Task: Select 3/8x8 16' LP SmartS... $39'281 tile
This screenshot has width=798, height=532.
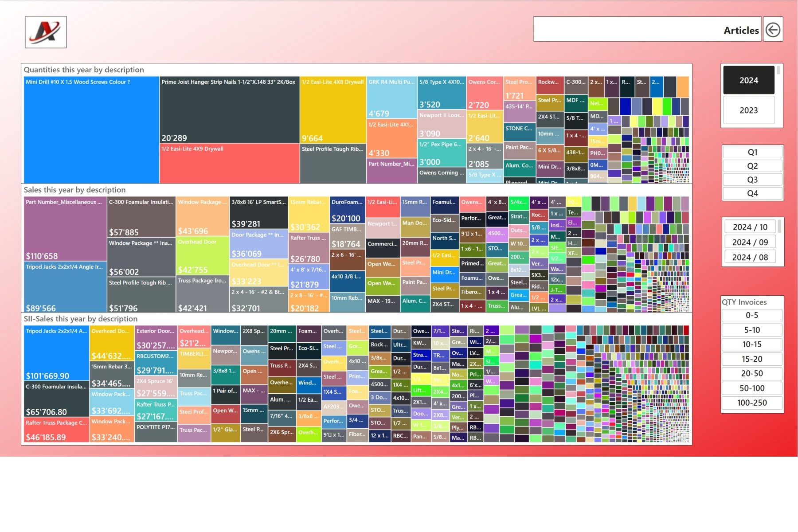Action: tap(259, 213)
